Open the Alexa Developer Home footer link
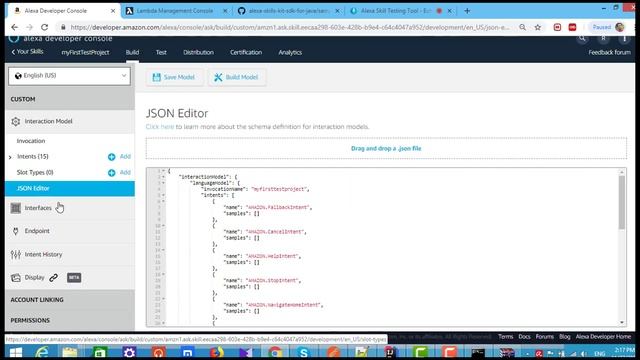640x360 pixels. [x=603, y=337]
